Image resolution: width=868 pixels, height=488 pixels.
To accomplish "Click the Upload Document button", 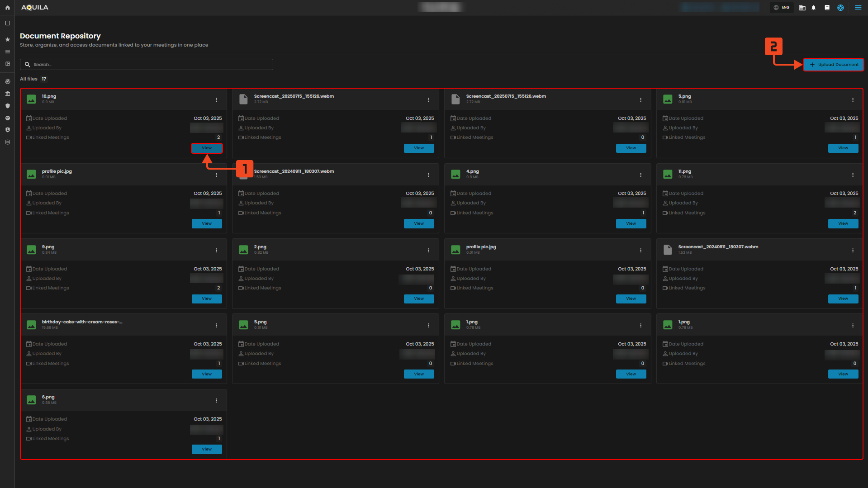I will click(x=834, y=65).
